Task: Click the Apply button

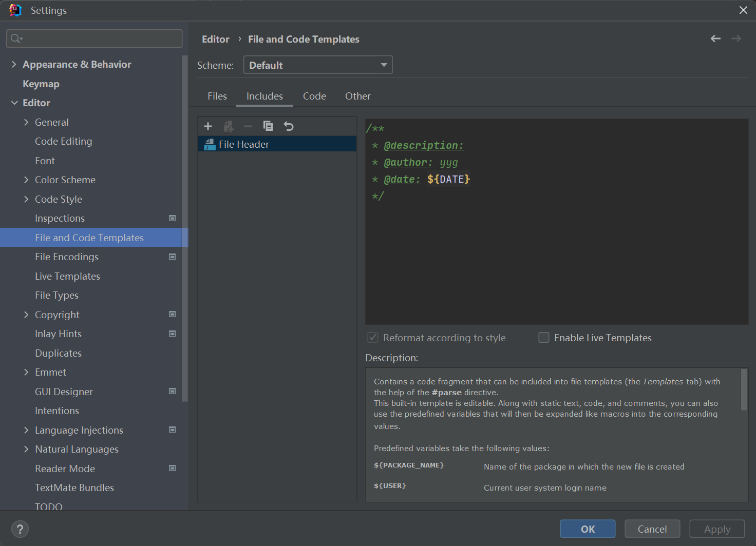Action: pyautogui.click(x=717, y=529)
